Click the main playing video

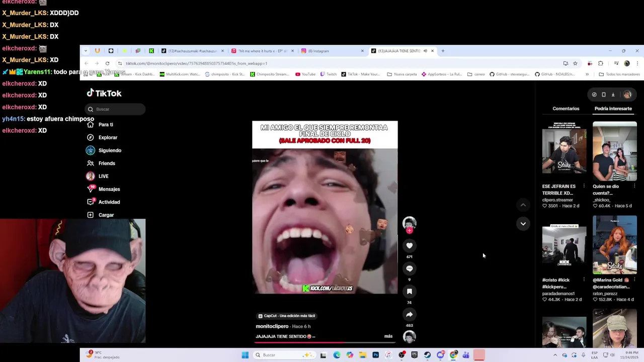(x=325, y=207)
